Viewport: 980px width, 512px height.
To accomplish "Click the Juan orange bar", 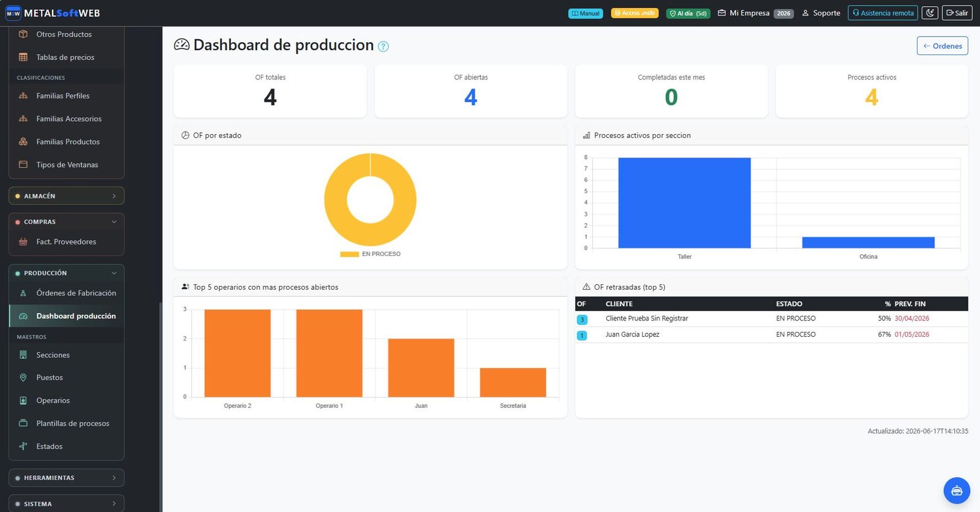I will tap(421, 368).
